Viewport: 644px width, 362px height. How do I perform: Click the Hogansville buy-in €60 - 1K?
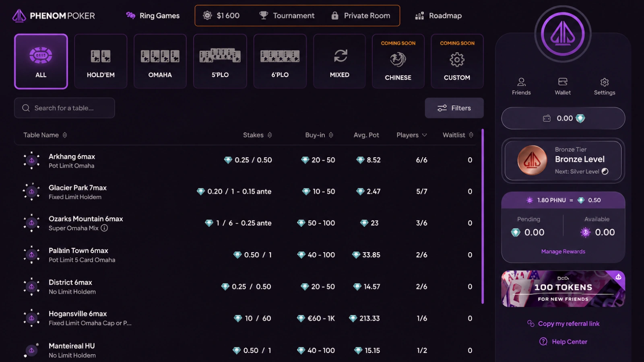[x=316, y=319]
